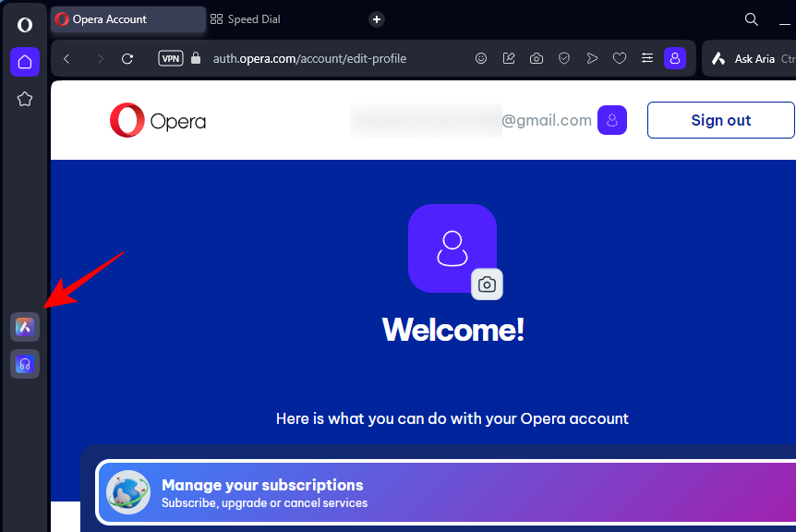
Task: Minimize the Opera window
Action: (784, 23)
